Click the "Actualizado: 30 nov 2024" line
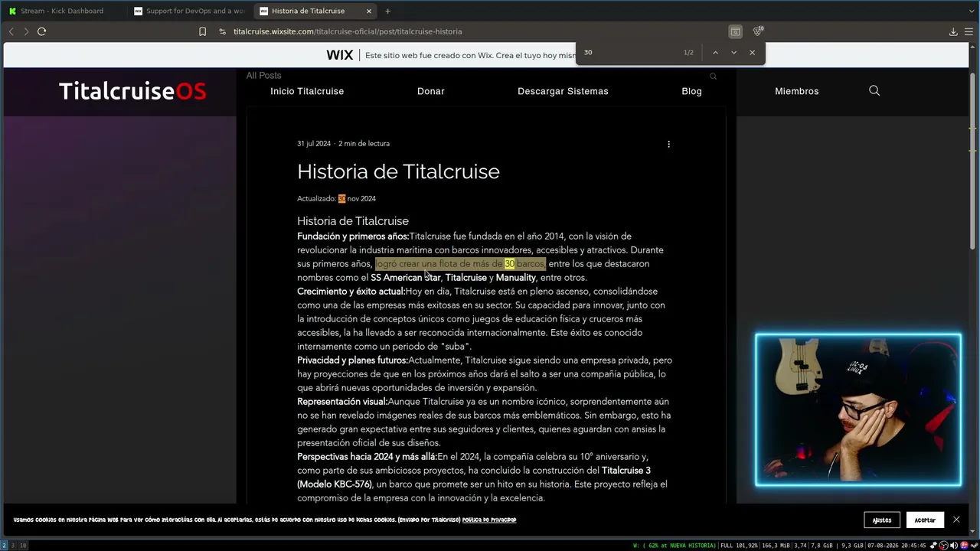The width and height of the screenshot is (980, 551). pyautogui.click(x=336, y=199)
